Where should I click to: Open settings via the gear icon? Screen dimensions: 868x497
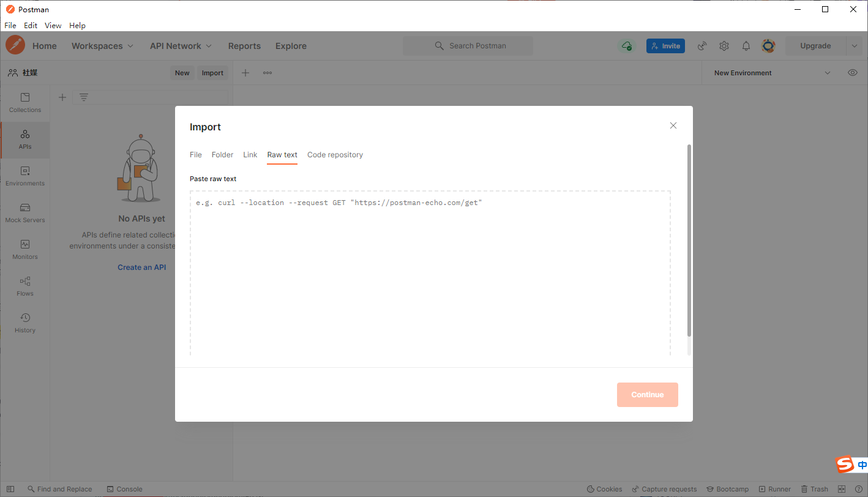(724, 46)
